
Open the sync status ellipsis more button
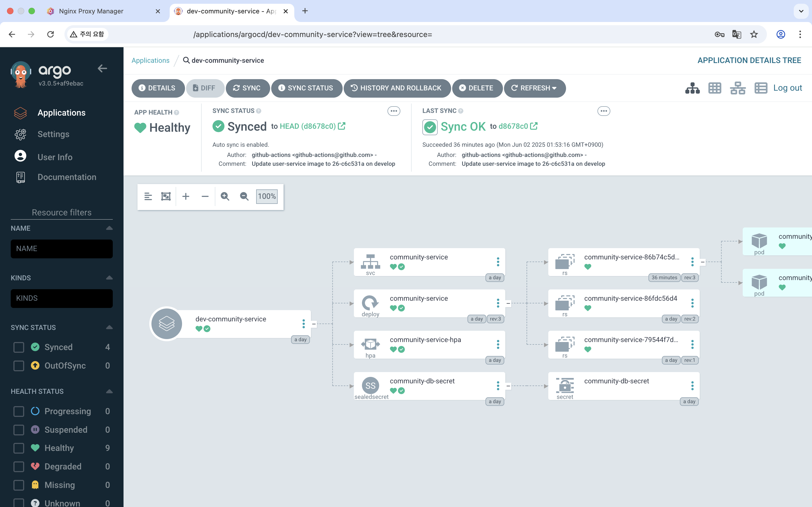(394, 111)
